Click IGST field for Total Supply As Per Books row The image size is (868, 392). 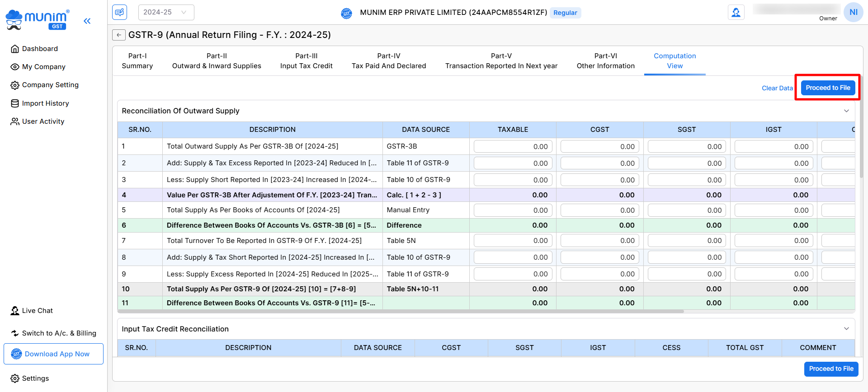tap(774, 210)
